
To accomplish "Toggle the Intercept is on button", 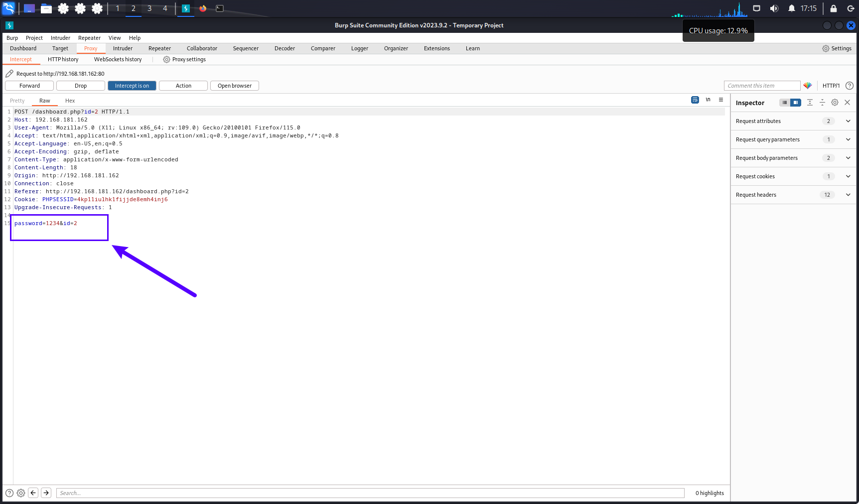I will click(132, 86).
